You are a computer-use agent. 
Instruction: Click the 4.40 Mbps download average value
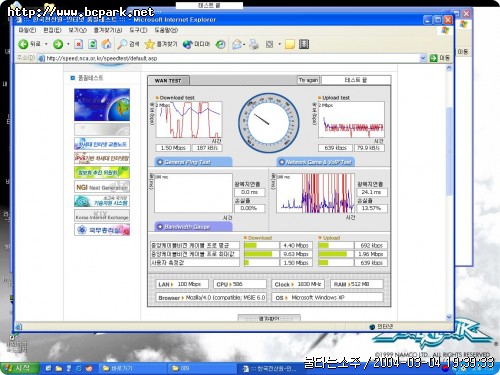(296, 245)
